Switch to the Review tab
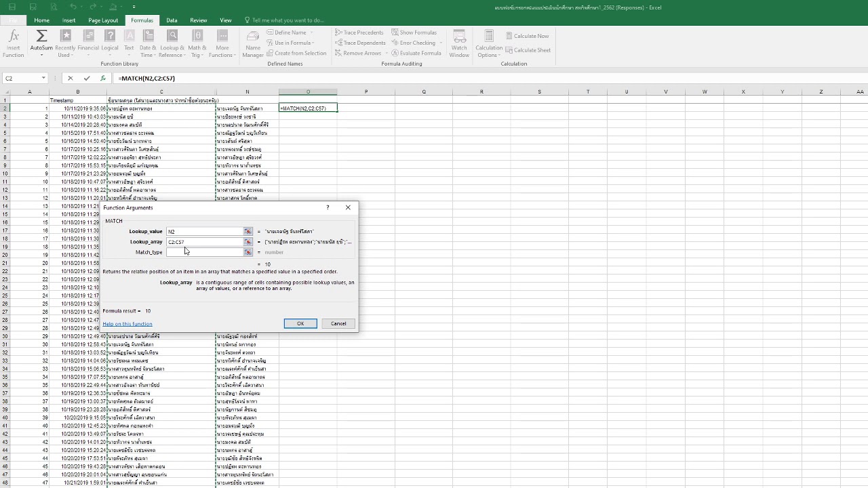The height and width of the screenshot is (488, 868). tap(199, 20)
